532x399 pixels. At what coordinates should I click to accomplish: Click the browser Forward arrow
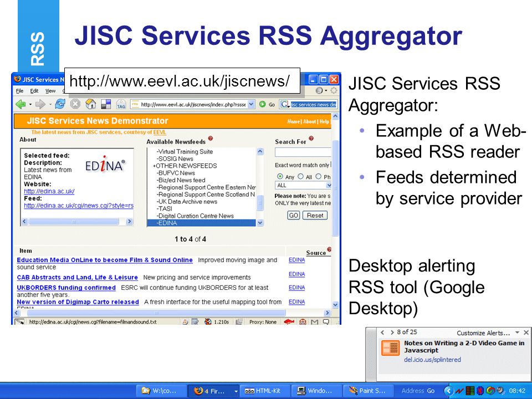pos(40,104)
